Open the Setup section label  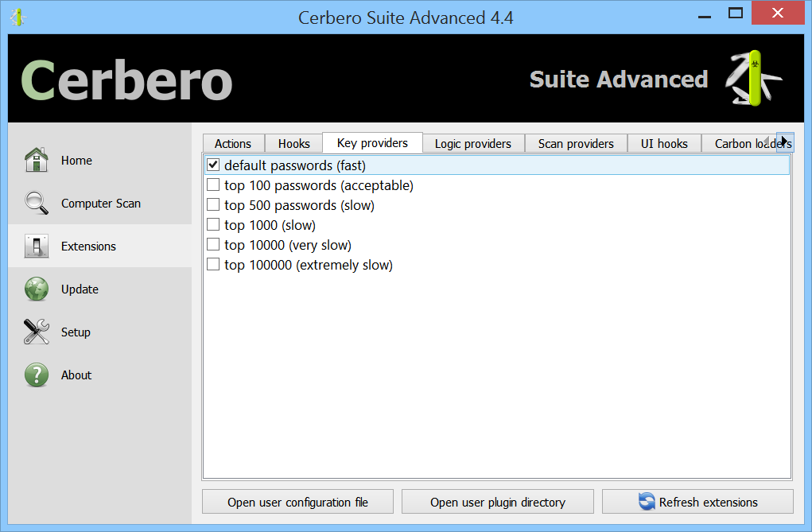(76, 332)
